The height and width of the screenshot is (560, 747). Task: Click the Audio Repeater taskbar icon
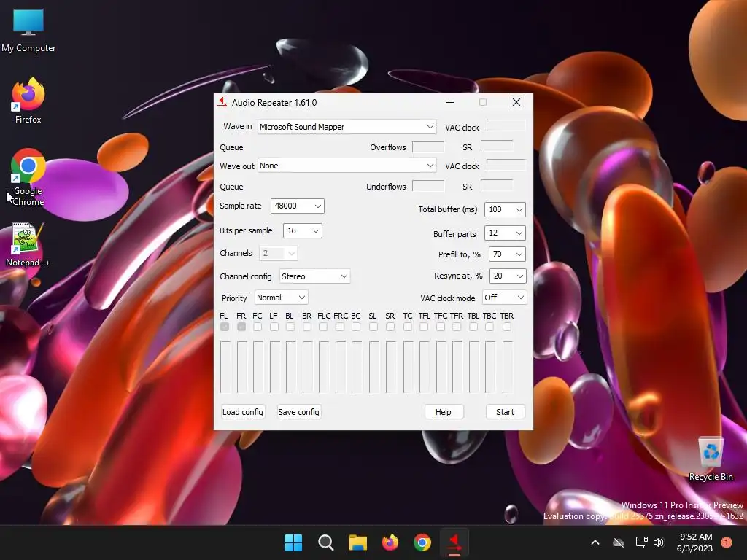(454, 542)
